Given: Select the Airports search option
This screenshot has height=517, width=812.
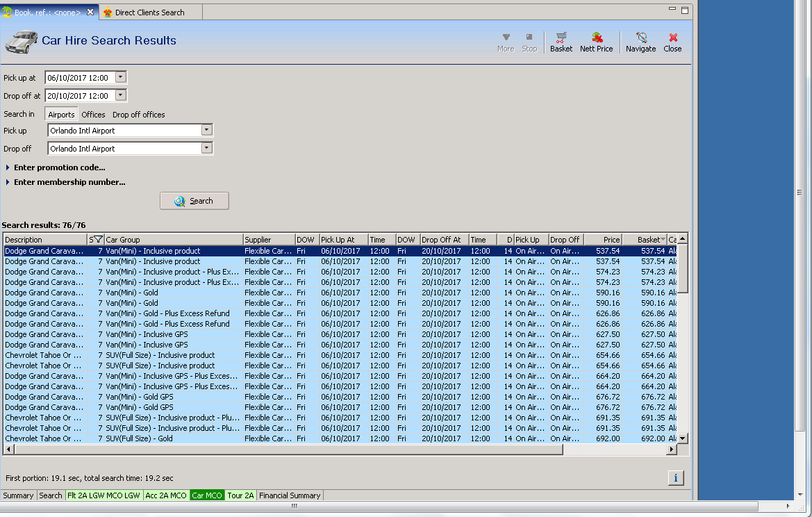Looking at the screenshot, I should coord(61,115).
